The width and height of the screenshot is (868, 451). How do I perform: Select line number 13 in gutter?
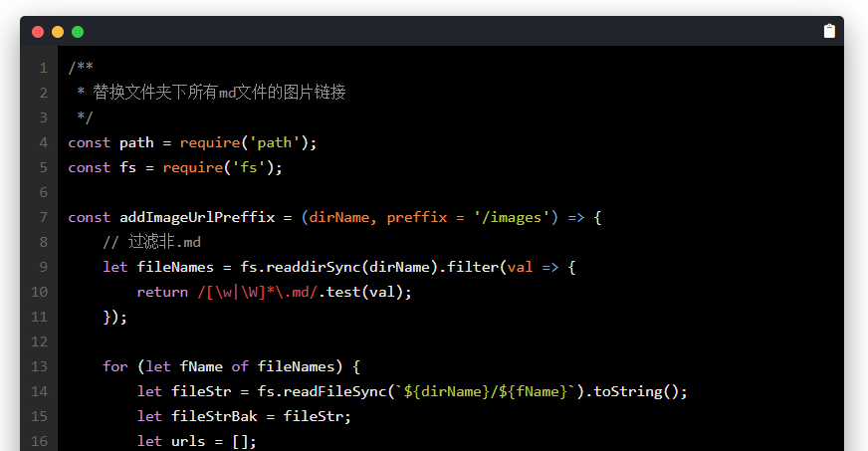tap(39, 366)
